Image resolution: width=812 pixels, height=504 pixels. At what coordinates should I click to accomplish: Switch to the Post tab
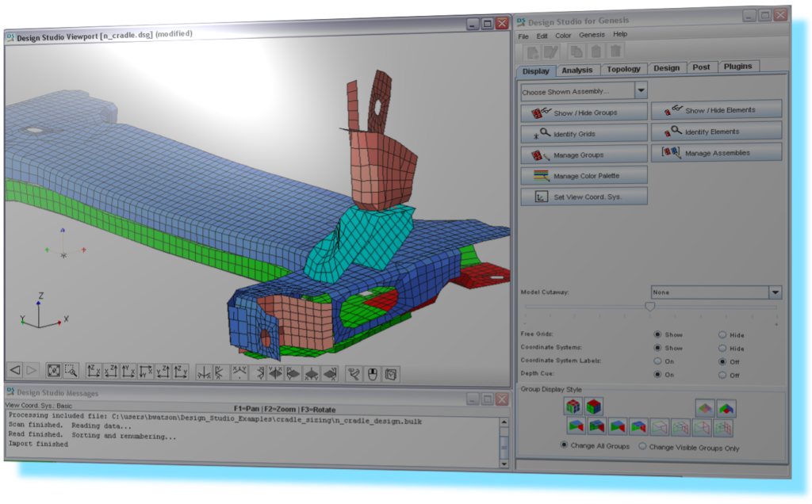click(701, 67)
